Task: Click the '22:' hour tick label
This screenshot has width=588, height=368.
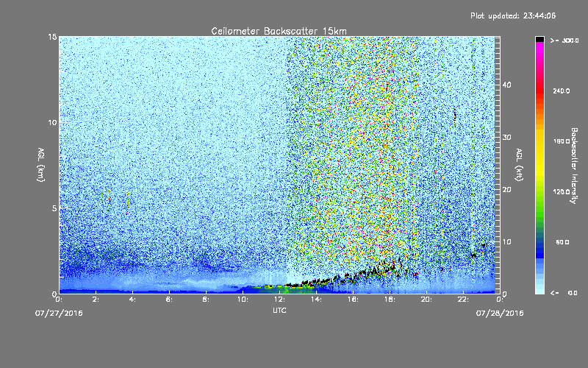Action: [x=463, y=300]
